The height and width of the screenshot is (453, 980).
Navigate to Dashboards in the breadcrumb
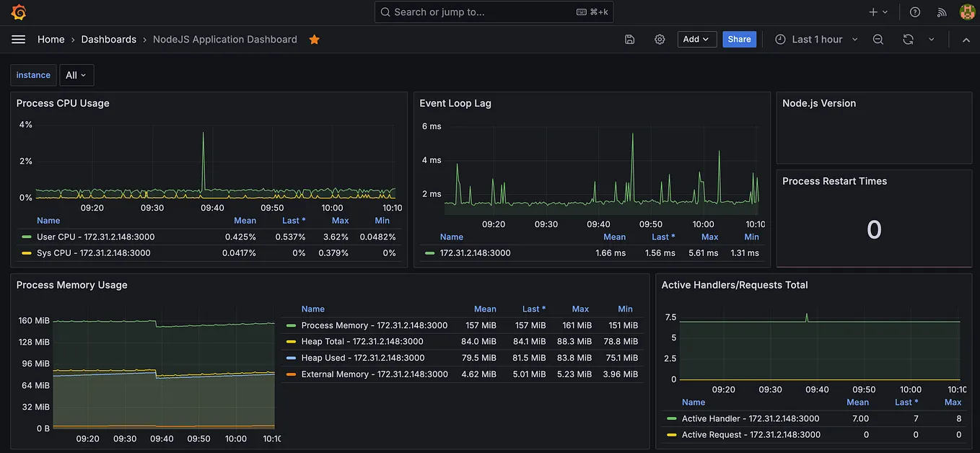[109, 39]
